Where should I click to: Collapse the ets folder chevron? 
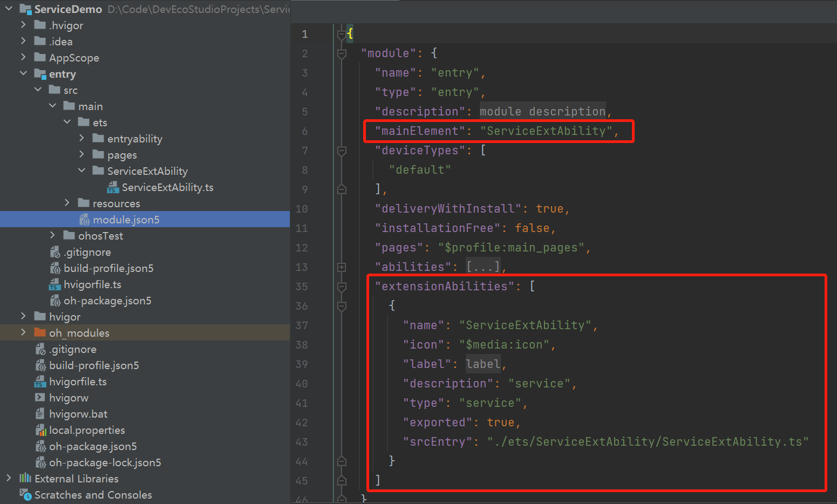[x=67, y=122]
